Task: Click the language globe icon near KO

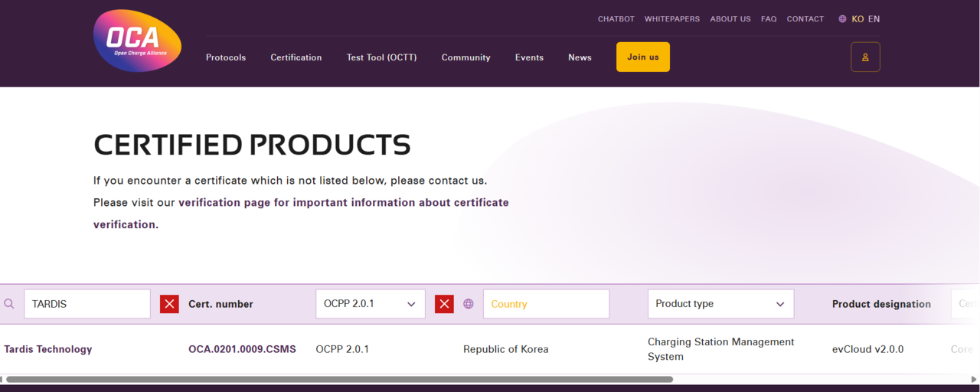Action: click(x=842, y=19)
